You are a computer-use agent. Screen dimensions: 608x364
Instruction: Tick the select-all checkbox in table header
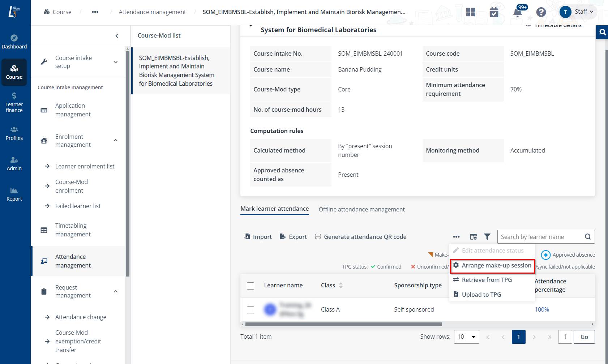[251, 286]
